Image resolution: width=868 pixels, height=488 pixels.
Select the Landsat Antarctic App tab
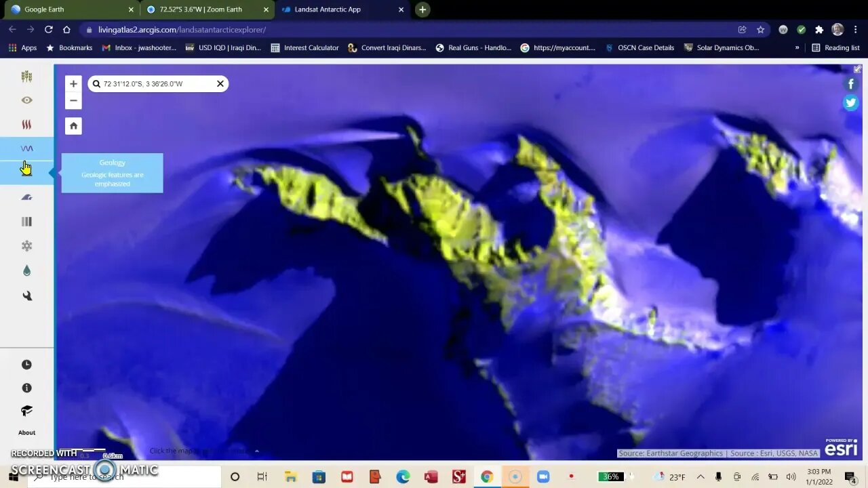pyautogui.click(x=342, y=9)
